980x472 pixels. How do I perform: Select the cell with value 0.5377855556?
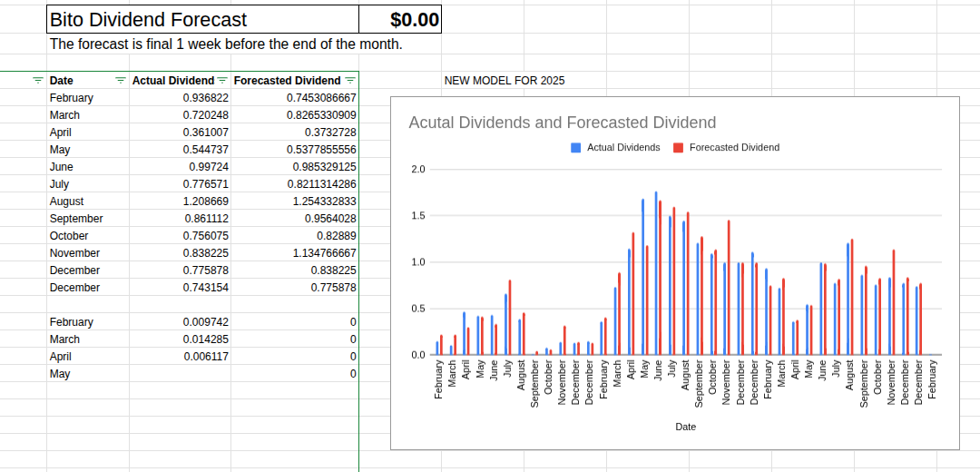(295, 150)
